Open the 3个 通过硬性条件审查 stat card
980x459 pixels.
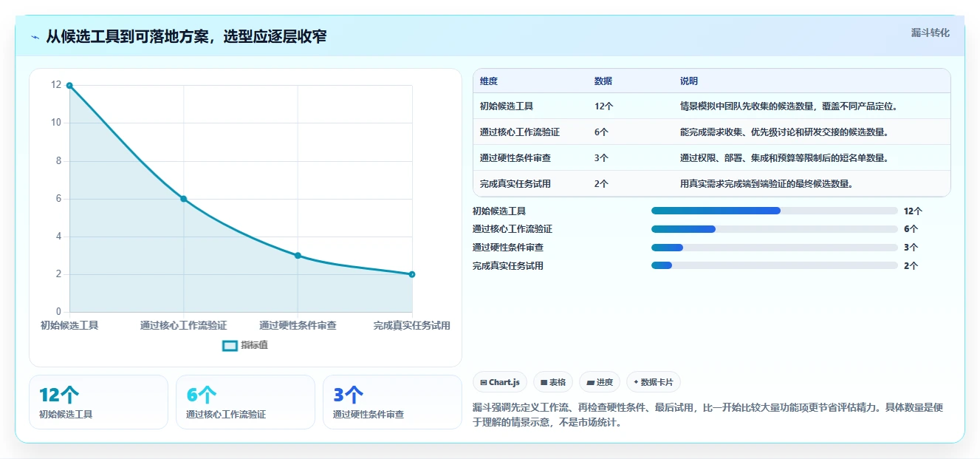pos(392,402)
